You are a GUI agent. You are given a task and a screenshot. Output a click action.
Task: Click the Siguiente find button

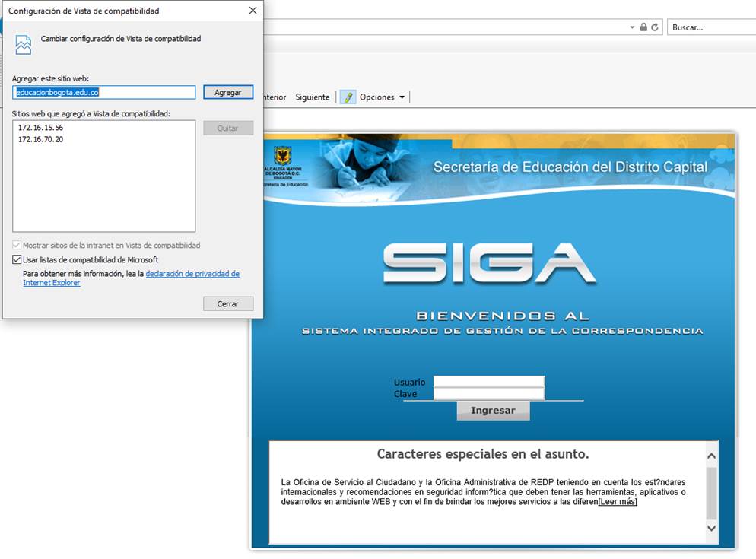(313, 97)
